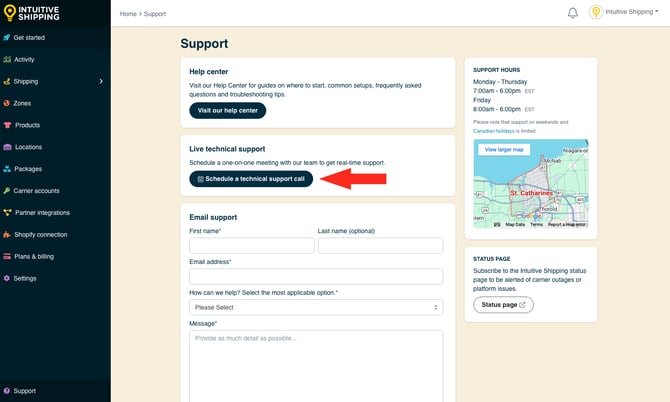The image size is (670, 402).
Task: Click the calendar icon on schedule button
Action: [200, 179]
